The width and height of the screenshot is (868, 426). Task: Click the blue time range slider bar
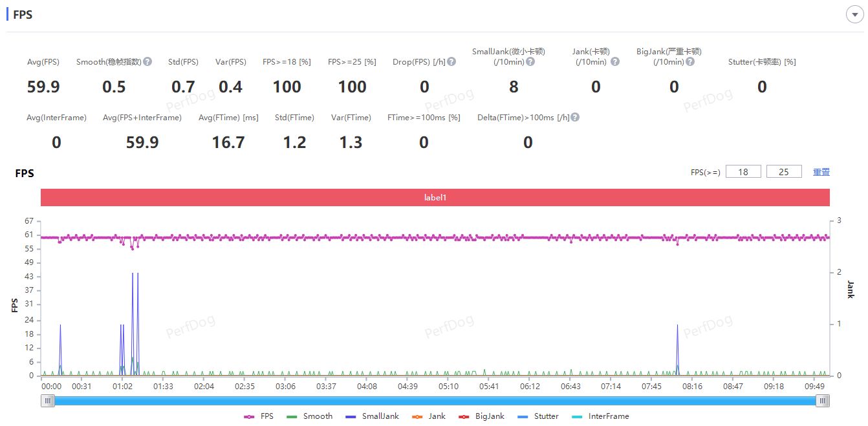435,401
